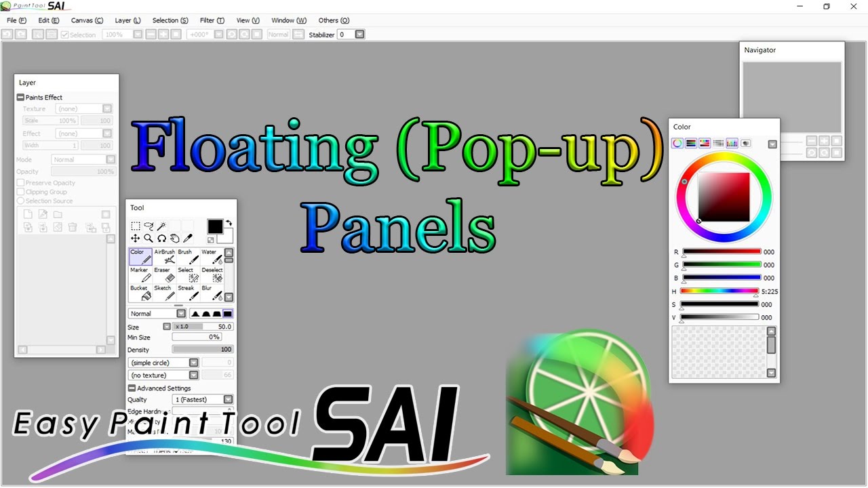Choose the Select brush tool
Image resolution: width=868 pixels, height=488 pixels.
(x=188, y=274)
